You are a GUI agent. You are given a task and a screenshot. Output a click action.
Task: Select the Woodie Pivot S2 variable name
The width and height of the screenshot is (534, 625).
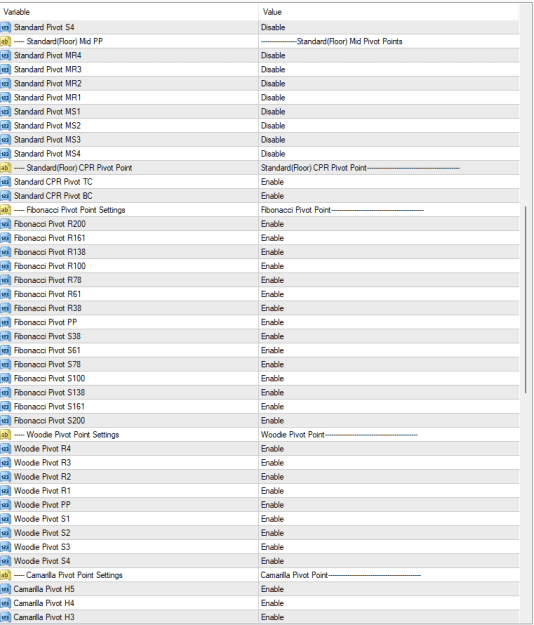tap(42, 533)
